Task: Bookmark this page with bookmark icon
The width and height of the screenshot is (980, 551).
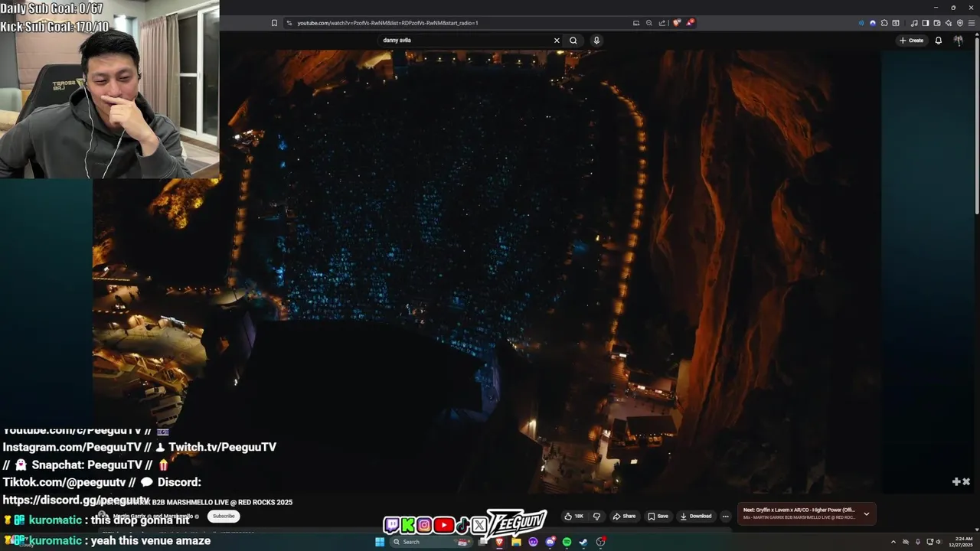Action: (274, 23)
